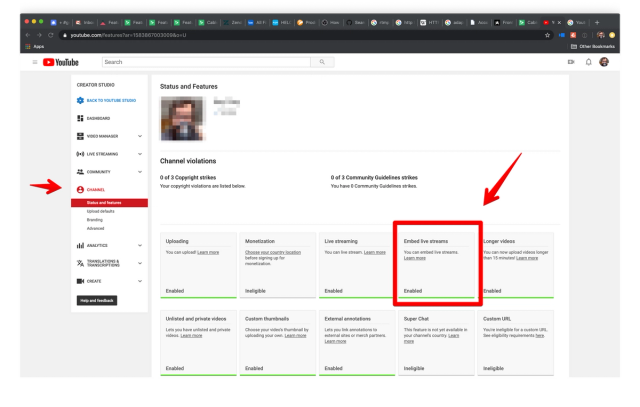Bookmark this page with the star icon

pos(547,35)
